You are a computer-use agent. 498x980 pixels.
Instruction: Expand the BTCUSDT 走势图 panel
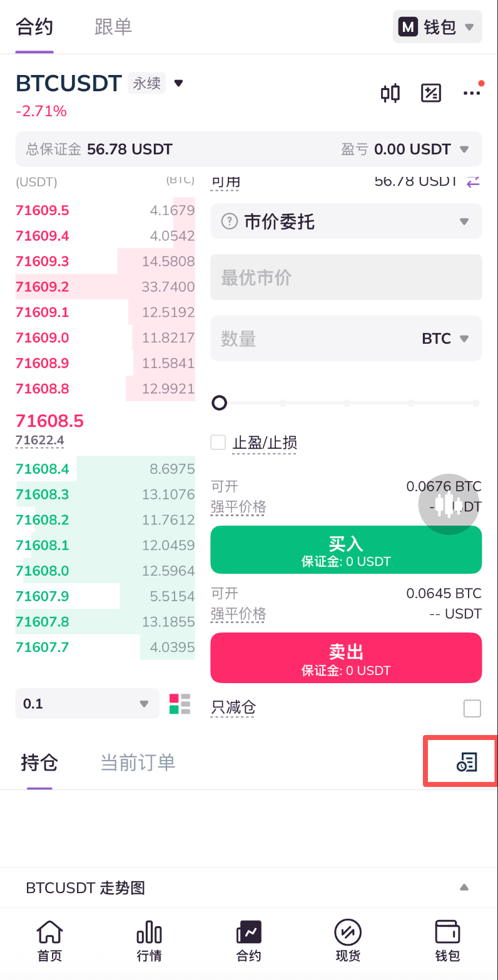464,887
